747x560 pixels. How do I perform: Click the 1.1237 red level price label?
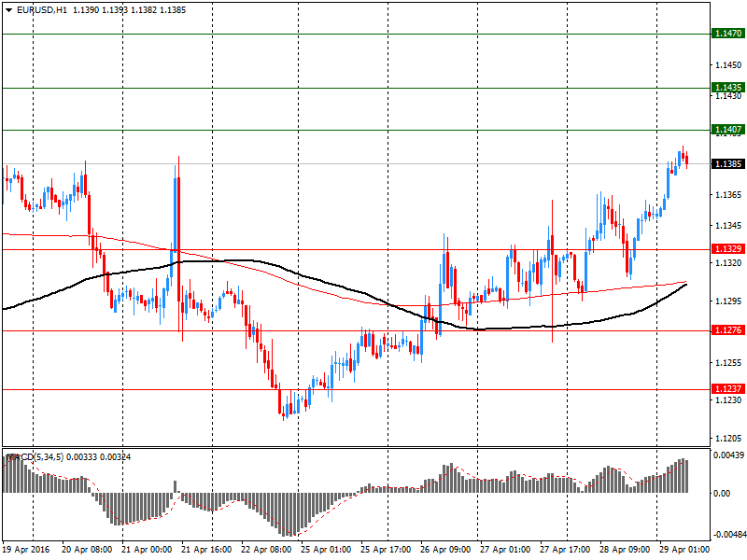[x=728, y=388]
